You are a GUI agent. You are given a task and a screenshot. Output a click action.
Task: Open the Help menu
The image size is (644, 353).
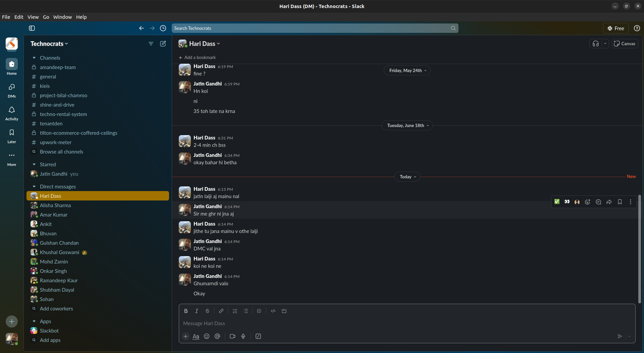tap(81, 17)
